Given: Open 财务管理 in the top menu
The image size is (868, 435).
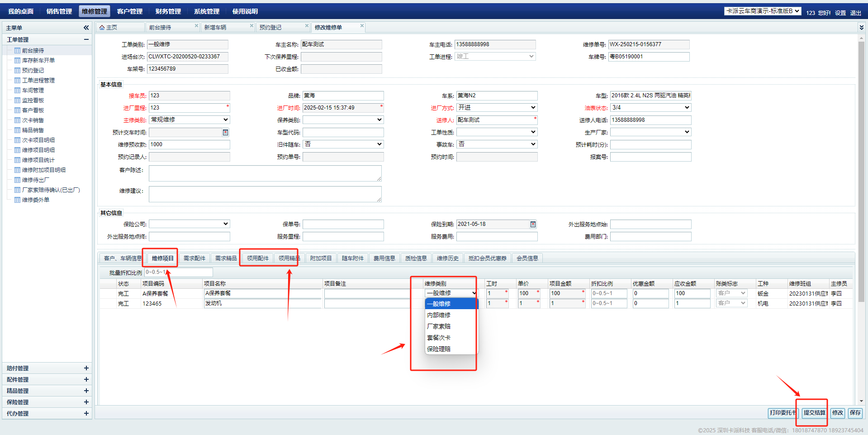Looking at the screenshot, I should click(168, 11).
